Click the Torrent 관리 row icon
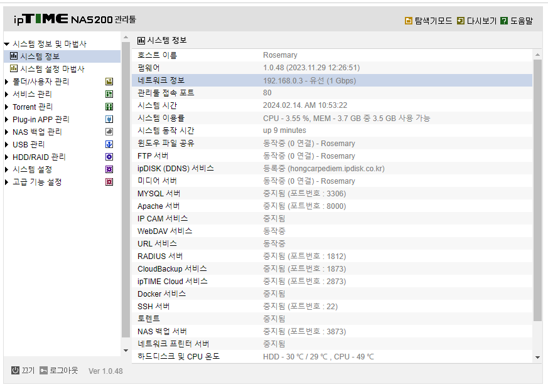 click(109, 107)
